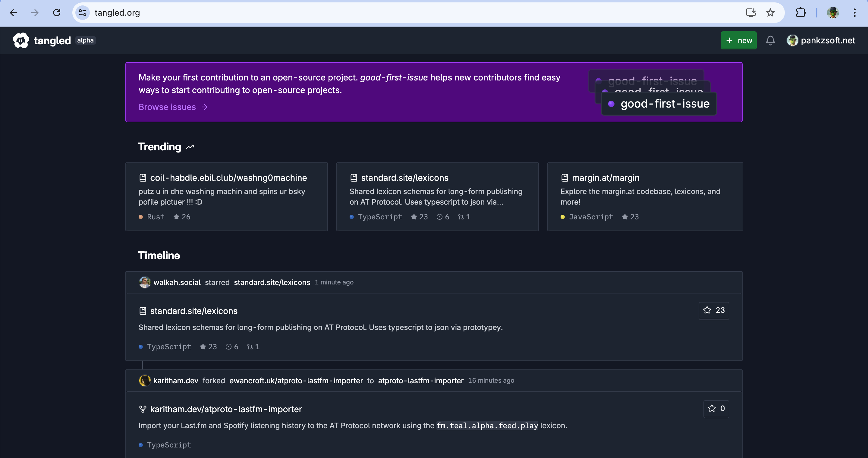Open trending repo margin.at/margin
The height and width of the screenshot is (458, 868).
(605, 178)
